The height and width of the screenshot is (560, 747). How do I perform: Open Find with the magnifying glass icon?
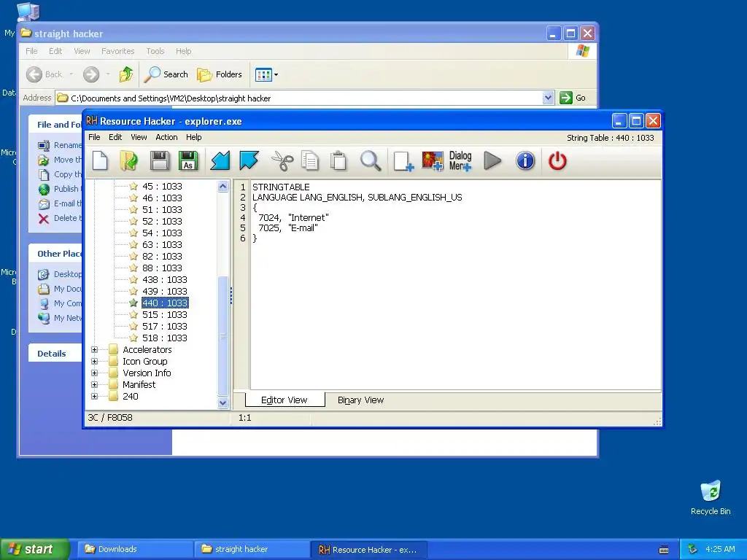[x=371, y=161]
